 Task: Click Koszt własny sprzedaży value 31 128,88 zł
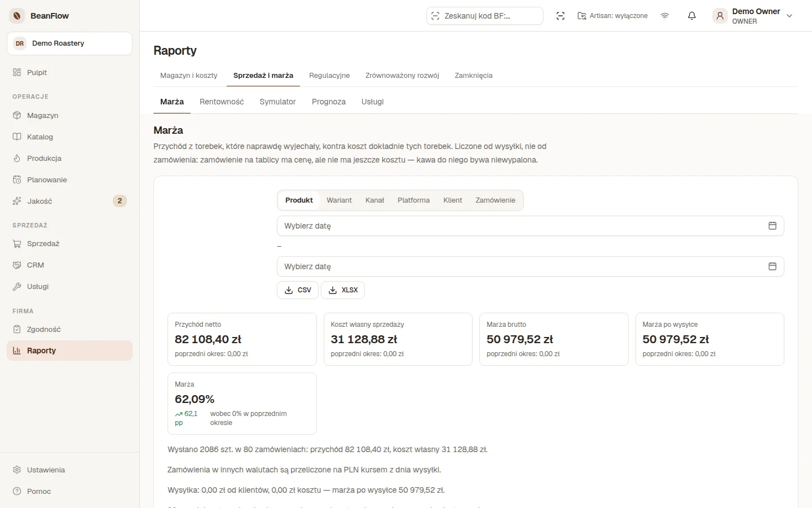pos(364,339)
